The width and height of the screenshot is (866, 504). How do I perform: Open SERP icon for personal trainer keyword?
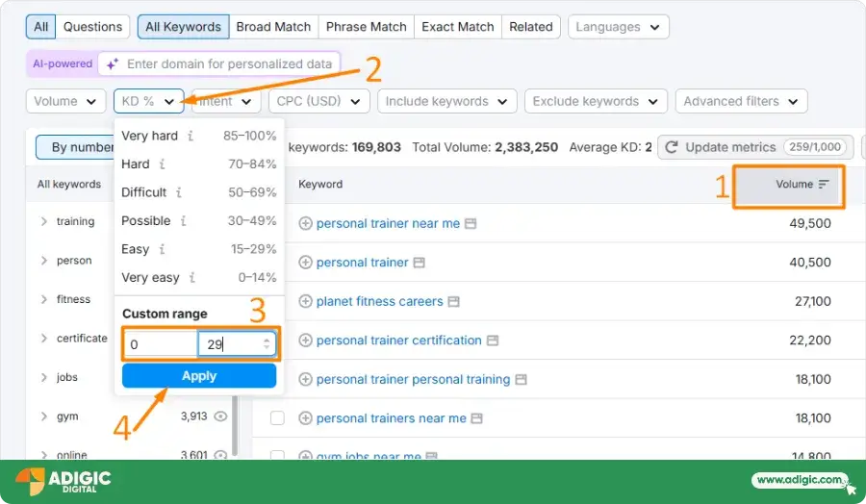pos(420,263)
